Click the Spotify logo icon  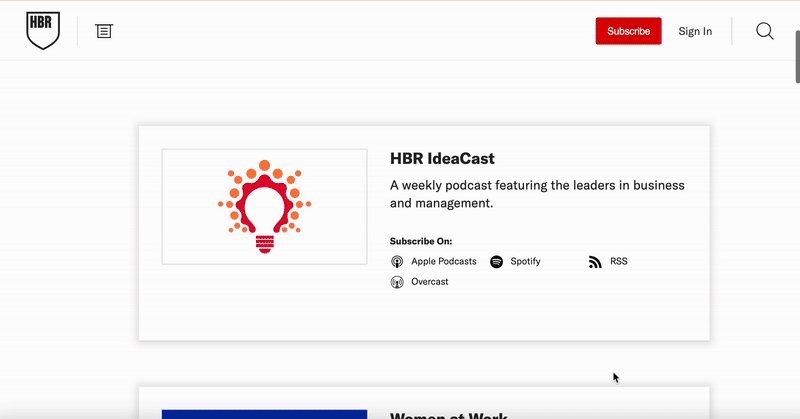[x=496, y=262]
